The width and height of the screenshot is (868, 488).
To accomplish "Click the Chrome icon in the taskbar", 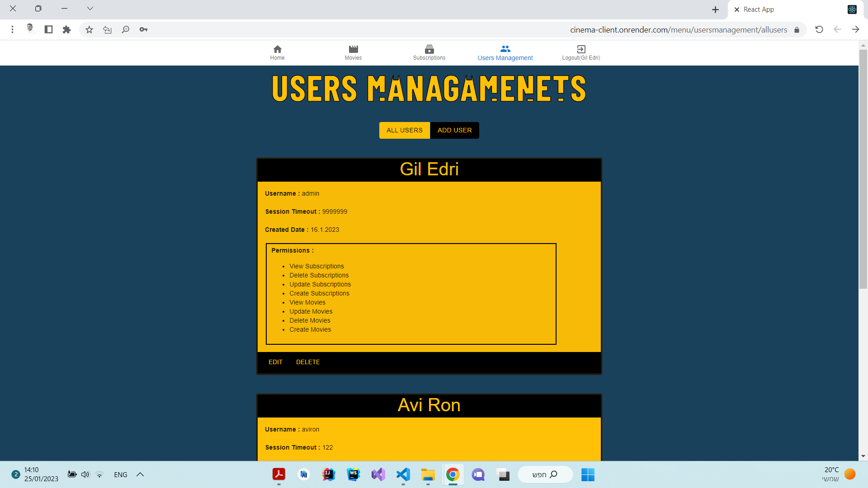I will pyautogui.click(x=453, y=475).
